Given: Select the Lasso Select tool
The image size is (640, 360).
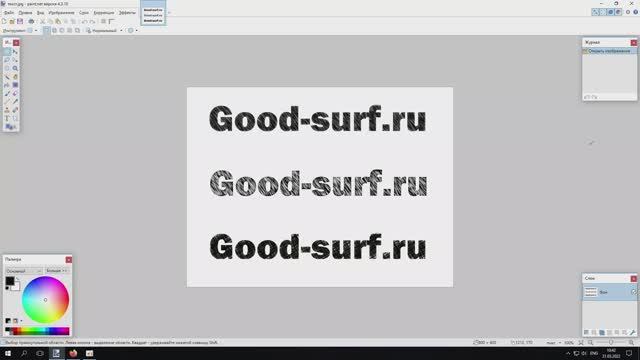Looking at the screenshot, I should click(7, 60).
